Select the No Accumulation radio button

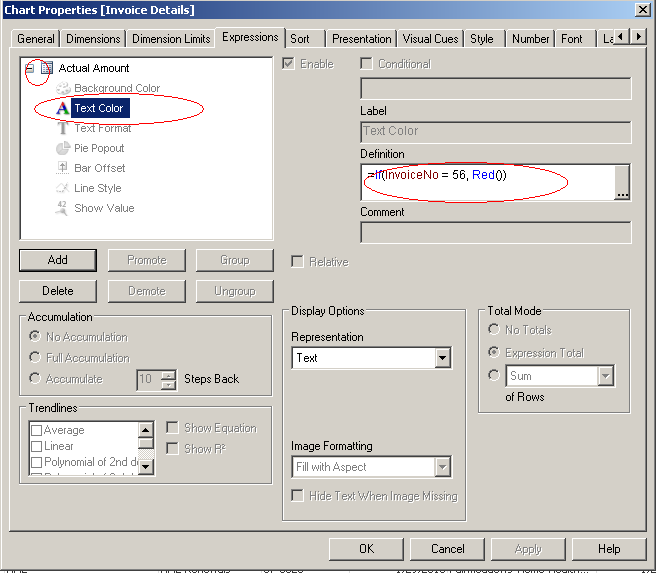tap(35, 336)
